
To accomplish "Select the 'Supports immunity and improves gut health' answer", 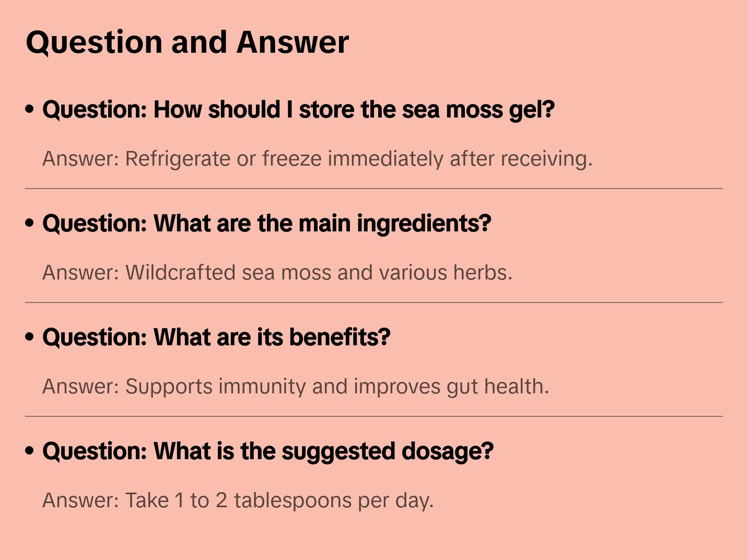I will point(295,387).
